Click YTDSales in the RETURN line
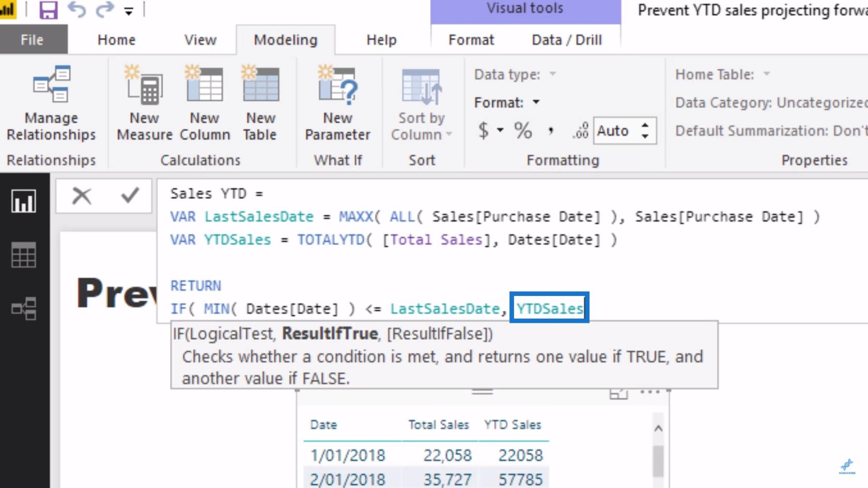The height and width of the screenshot is (488, 868). [x=550, y=308]
